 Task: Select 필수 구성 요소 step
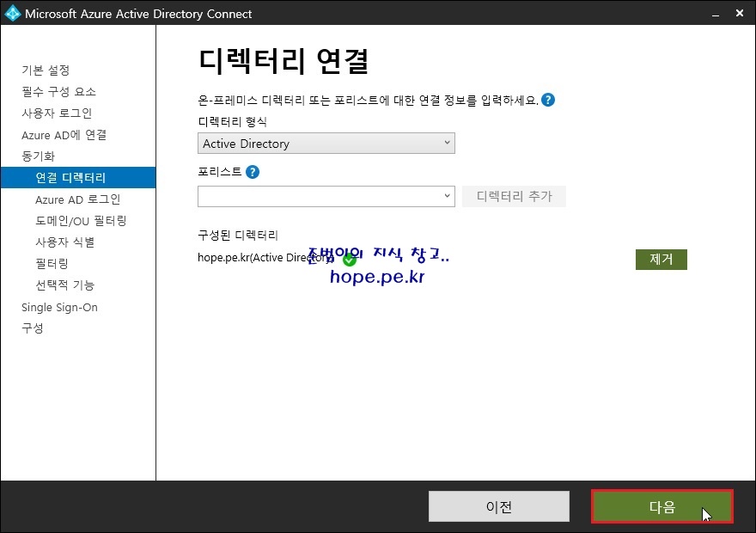click(x=58, y=92)
